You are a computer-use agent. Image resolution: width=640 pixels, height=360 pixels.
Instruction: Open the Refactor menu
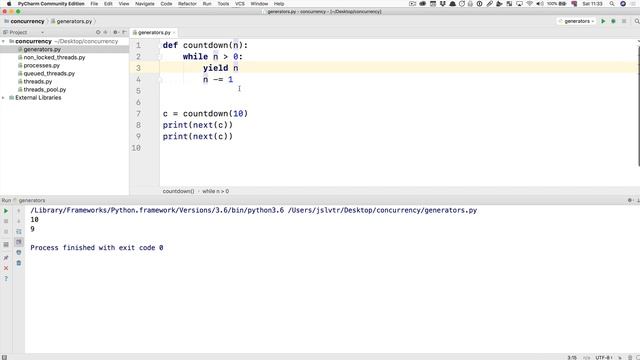coord(187,4)
